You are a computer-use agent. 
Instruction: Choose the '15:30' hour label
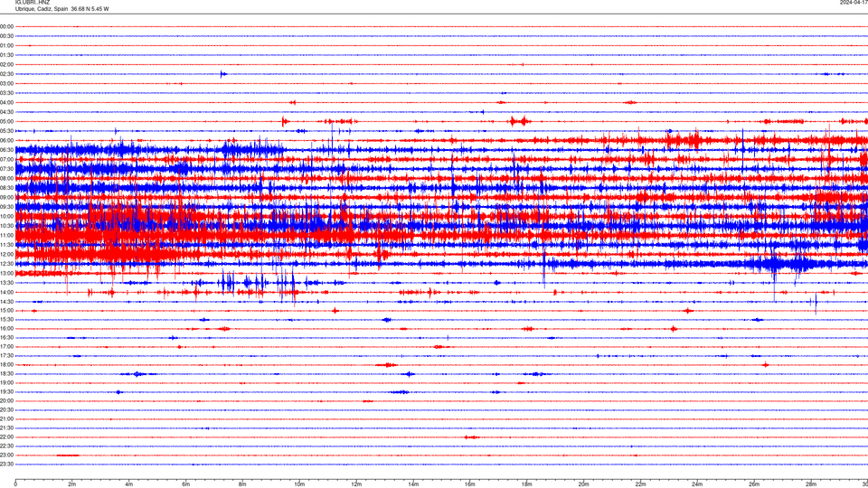tap(6, 320)
